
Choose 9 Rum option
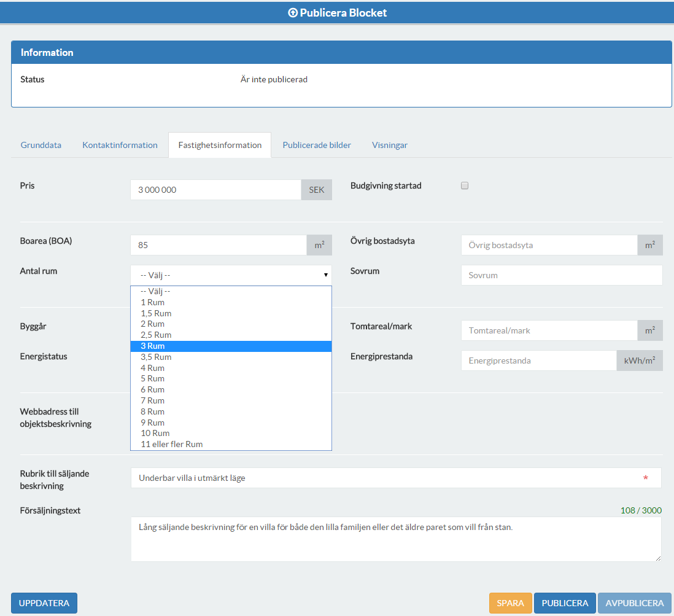[x=231, y=423]
